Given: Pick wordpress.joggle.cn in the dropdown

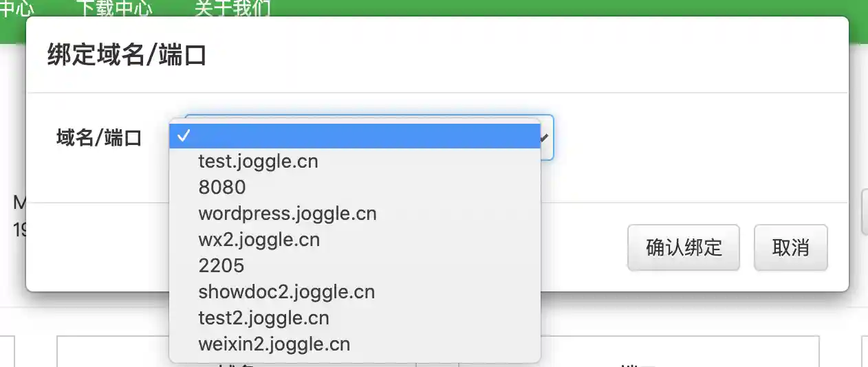Looking at the screenshot, I should [287, 213].
